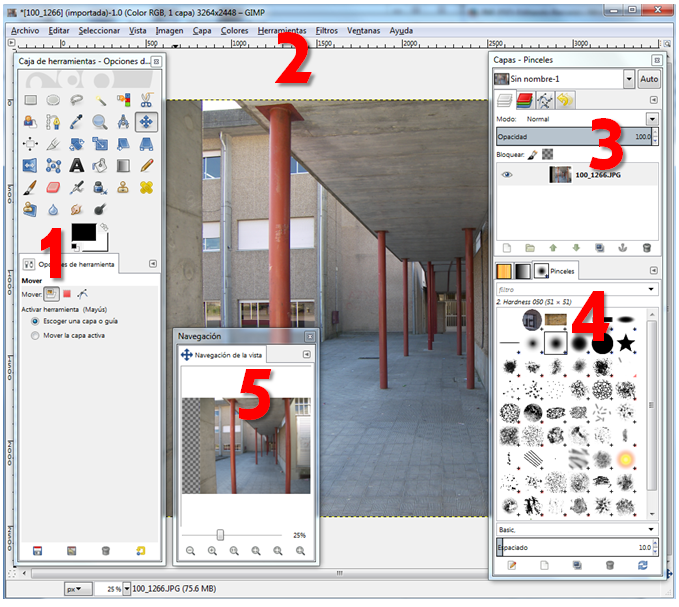Screen dimensions: 679x607
Task: Select the Pencil tool
Action: 146,165
